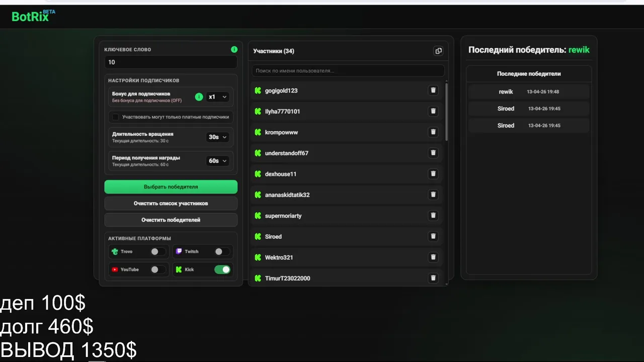Screen dimensions: 644x362
Task: Delete participant understandoff67 with trash icon
Action: point(433,153)
